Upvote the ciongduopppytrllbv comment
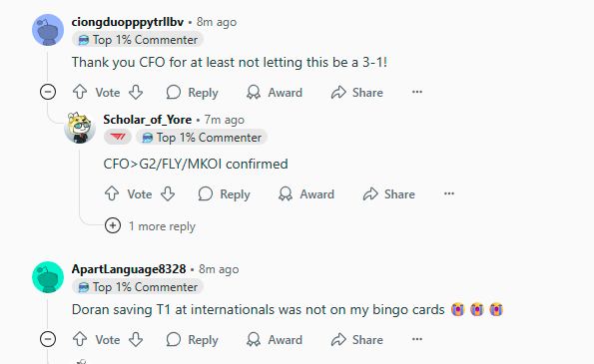This screenshot has height=364, width=594. (x=80, y=92)
